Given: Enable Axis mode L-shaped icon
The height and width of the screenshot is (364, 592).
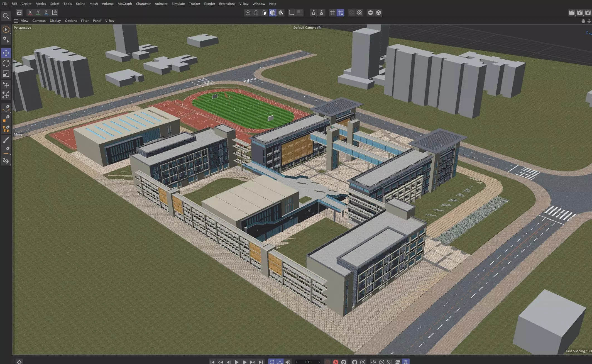Looking at the screenshot, I should (x=291, y=13).
